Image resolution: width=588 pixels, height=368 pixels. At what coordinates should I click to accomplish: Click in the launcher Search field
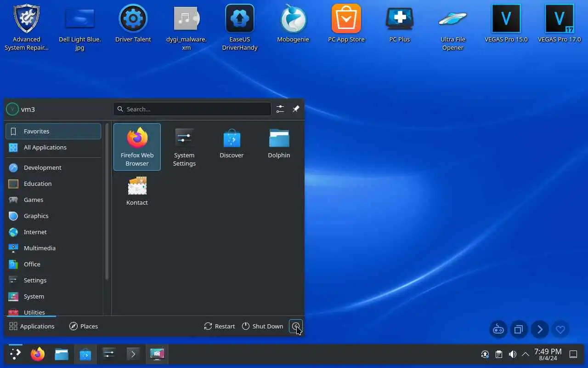click(192, 109)
